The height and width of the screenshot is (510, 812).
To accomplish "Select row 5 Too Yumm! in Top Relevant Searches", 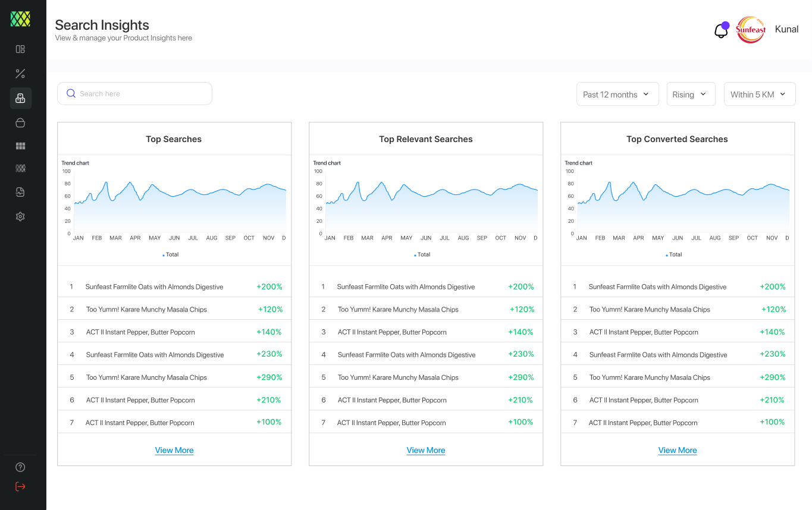I will click(426, 377).
